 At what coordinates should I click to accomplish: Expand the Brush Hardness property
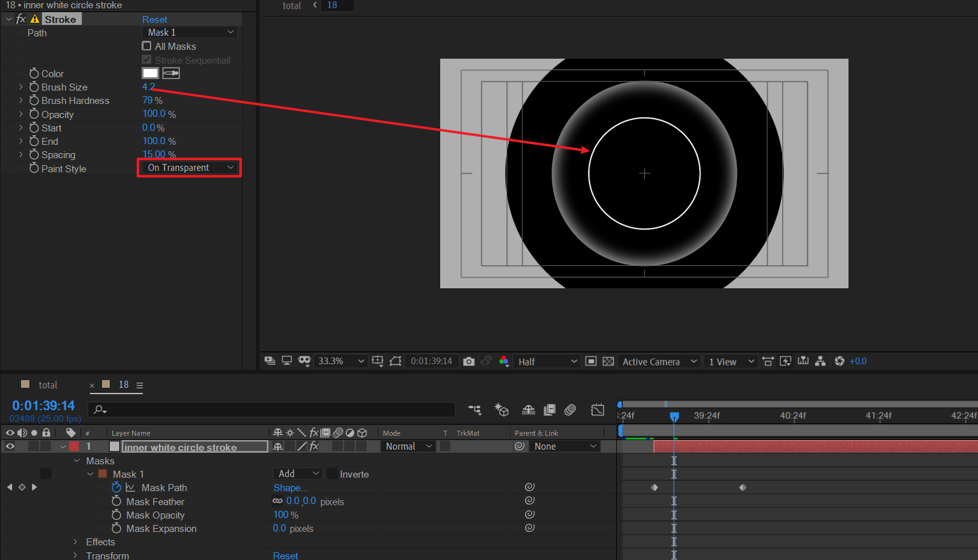21,100
